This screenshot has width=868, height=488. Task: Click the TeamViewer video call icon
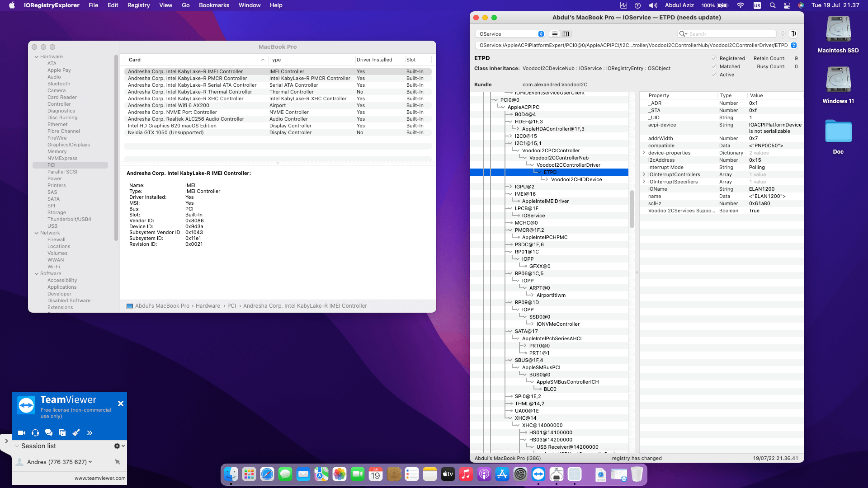(x=22, y=433)
